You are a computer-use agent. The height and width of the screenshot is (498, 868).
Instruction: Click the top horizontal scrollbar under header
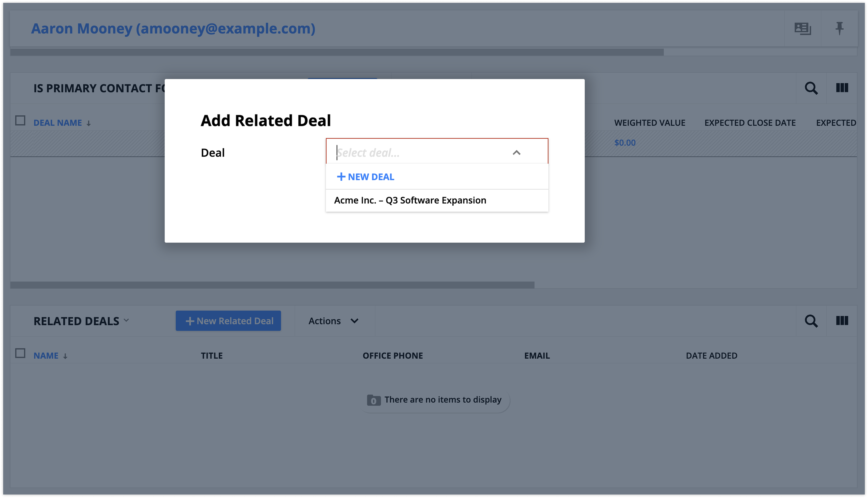(337, 52)
